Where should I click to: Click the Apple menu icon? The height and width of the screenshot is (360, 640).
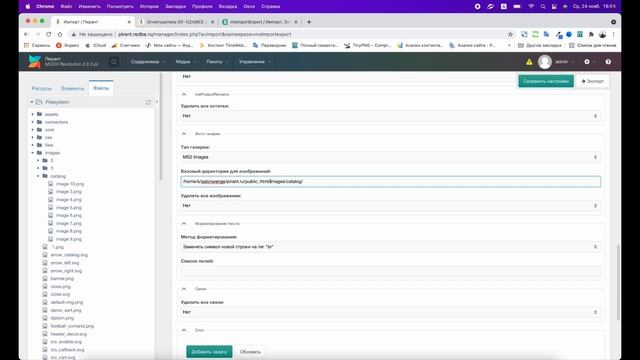(28, 7)
